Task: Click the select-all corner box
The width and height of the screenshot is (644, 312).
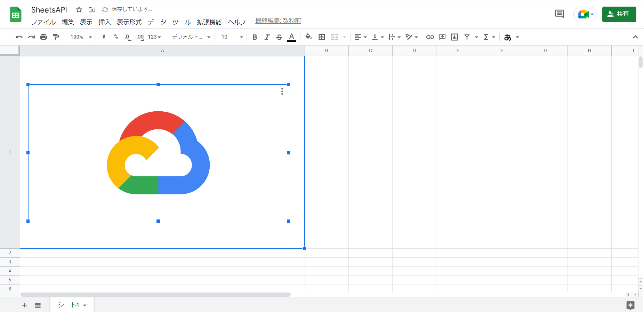Action: 10,51
